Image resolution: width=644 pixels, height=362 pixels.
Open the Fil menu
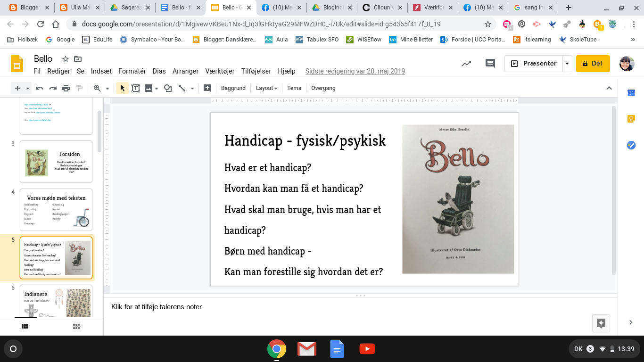tap(37, 71)
